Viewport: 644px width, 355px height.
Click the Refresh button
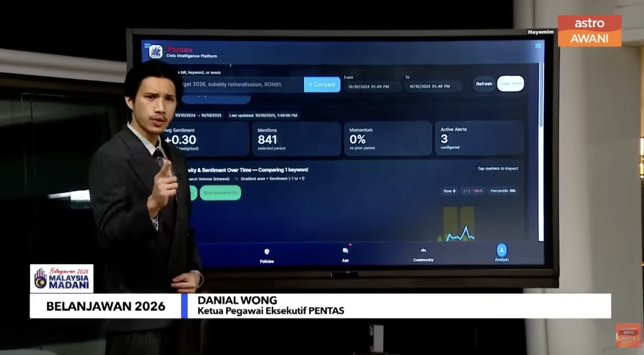[484, 84]
